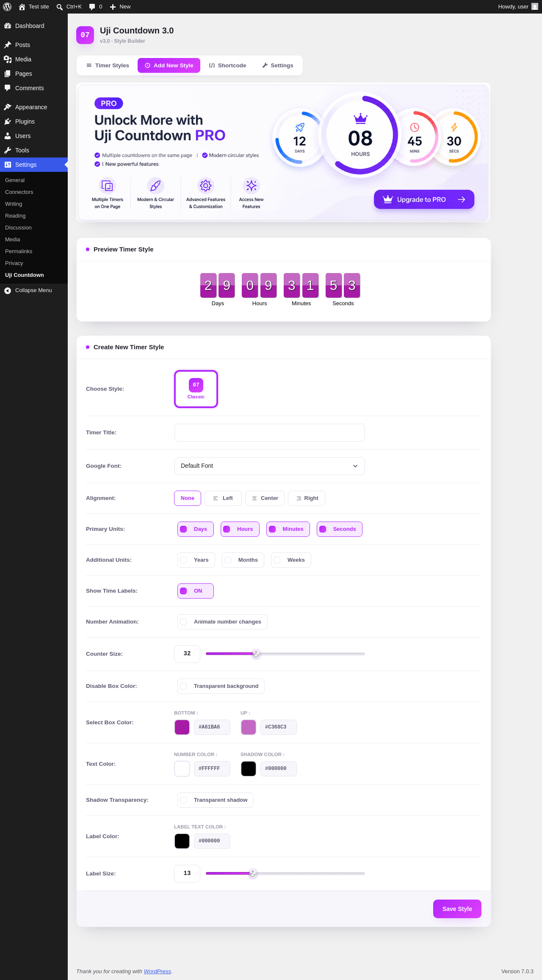Click the Label Size slider handle
The width and height of the screenshot is (542, 980).
[x=253, y=874]
